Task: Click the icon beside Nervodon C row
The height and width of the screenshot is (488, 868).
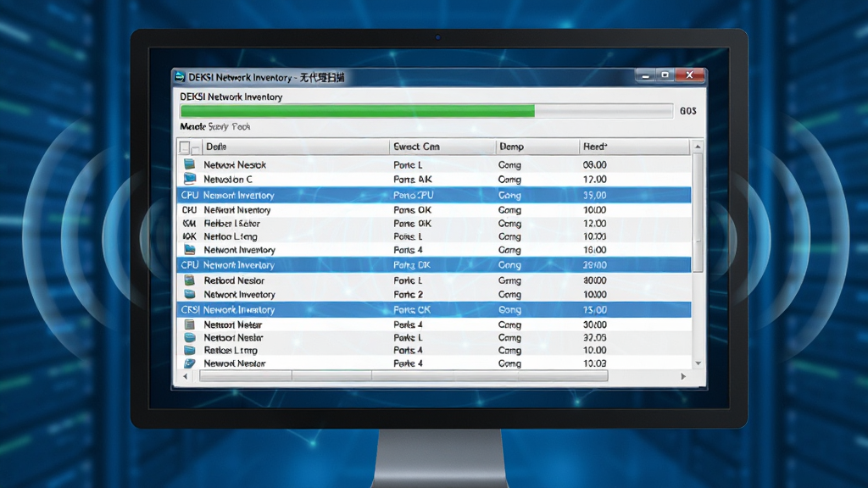Action: tap(189, 179)
